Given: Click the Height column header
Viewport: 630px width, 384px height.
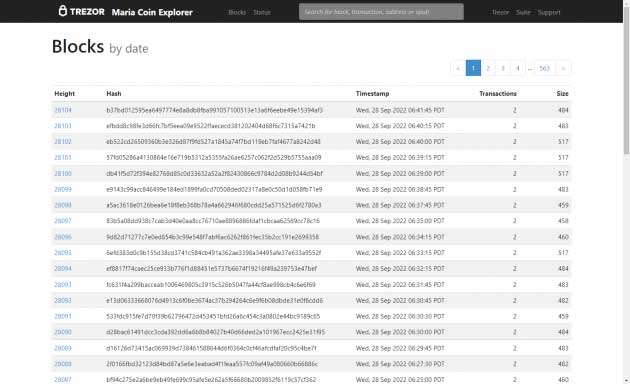Looking at the screenshot, I should [x=64, y=93].
